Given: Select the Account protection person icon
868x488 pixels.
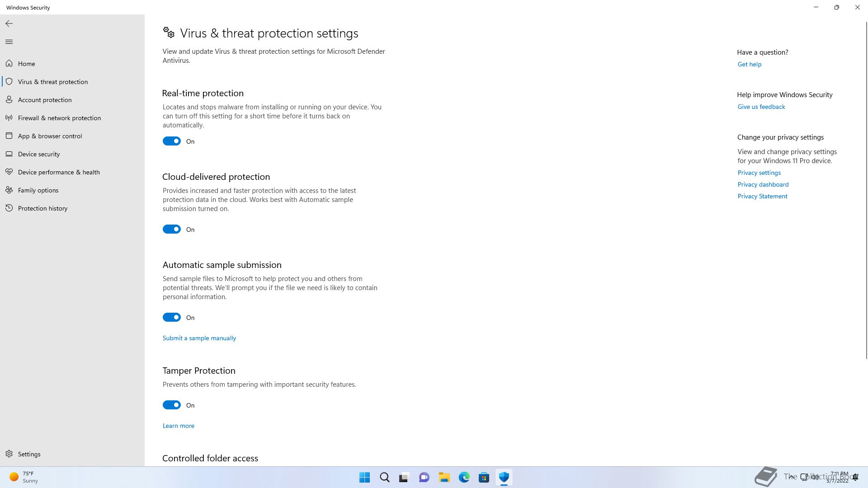Looking at the screenshot, I should click(x=9, y=100).
